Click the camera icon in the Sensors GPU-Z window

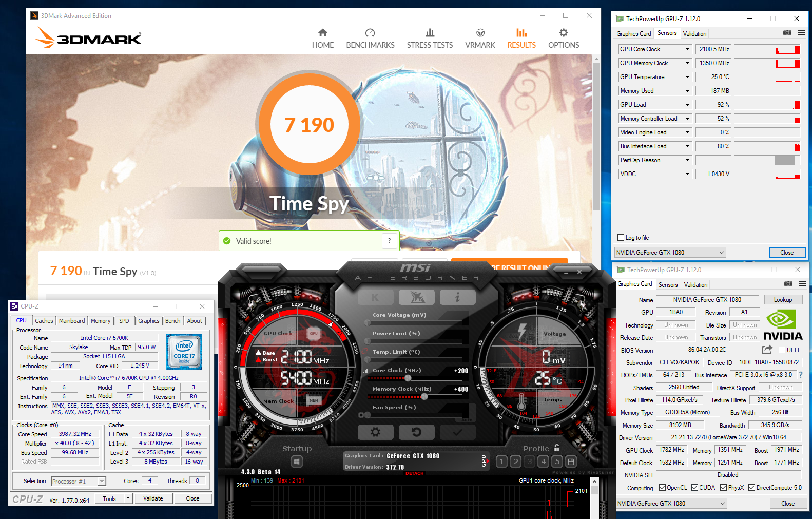click(x=787, y=32)
